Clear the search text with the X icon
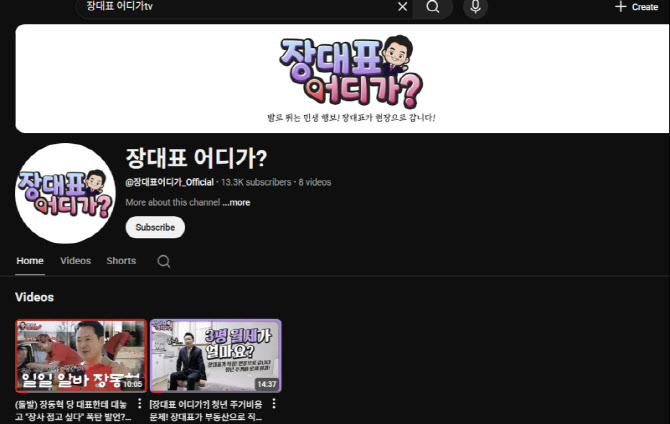Viewport: 670px width, 424px height. [x=403, y=7]
